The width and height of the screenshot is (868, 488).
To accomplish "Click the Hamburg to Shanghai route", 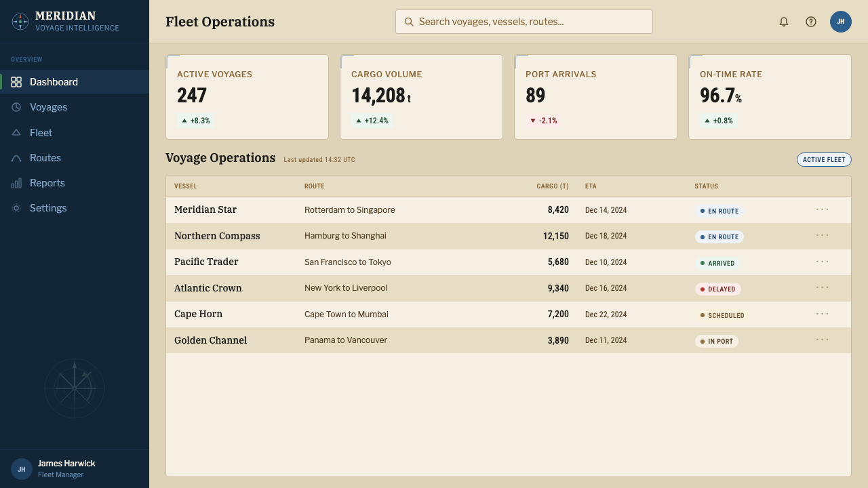I will click(345, 236).
